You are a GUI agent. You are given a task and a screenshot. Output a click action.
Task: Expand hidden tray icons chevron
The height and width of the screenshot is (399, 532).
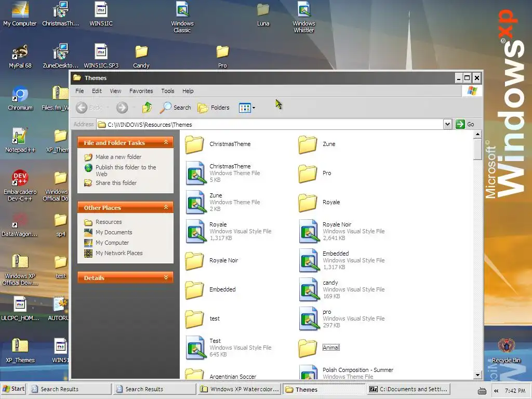[x=496, y=391]
